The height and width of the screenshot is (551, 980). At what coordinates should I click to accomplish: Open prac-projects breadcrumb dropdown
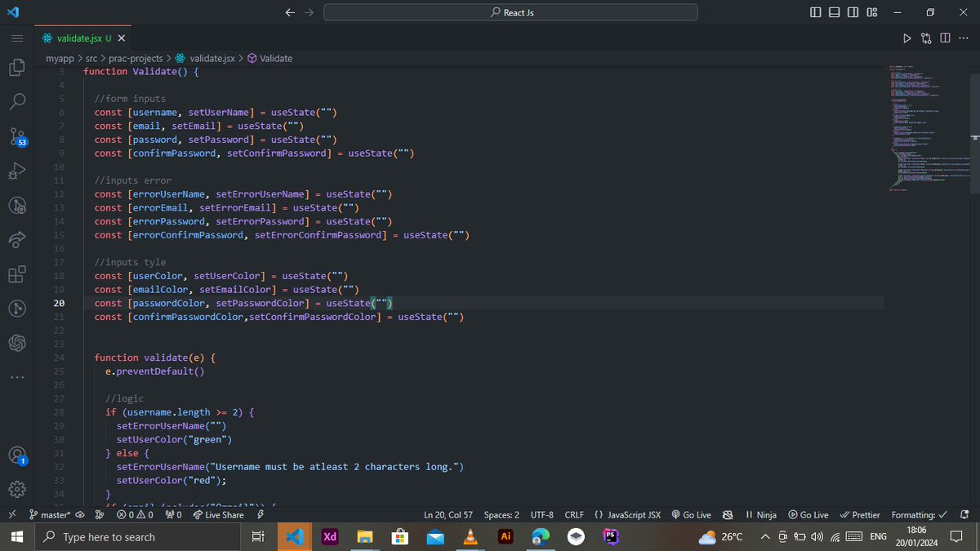(136, 58)
